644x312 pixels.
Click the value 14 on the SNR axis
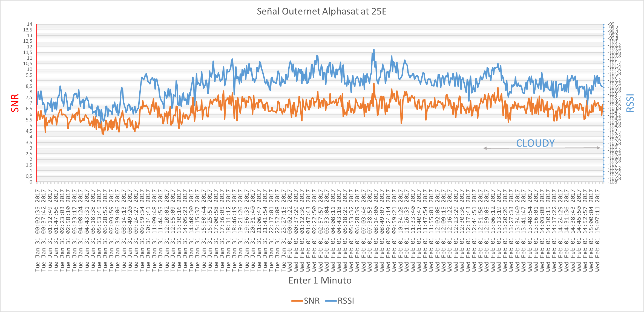pyautogui.click(x=30, y=24)
